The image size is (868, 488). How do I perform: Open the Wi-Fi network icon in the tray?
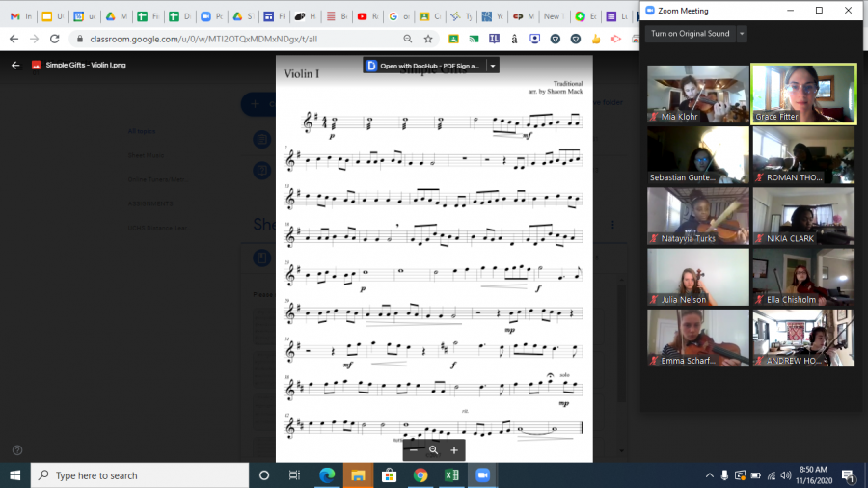pos(772,475)
